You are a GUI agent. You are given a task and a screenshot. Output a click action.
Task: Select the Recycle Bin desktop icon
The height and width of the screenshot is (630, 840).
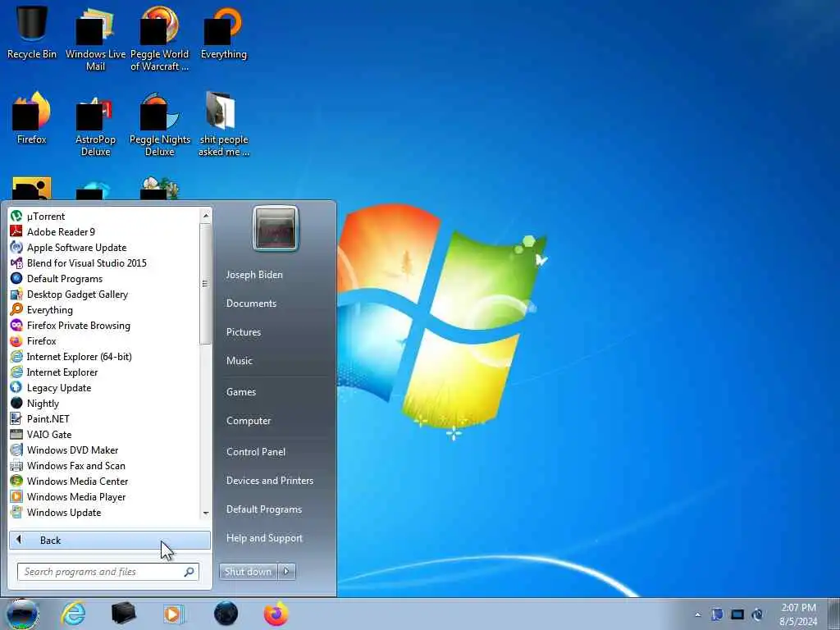click(x=32, y=31)
